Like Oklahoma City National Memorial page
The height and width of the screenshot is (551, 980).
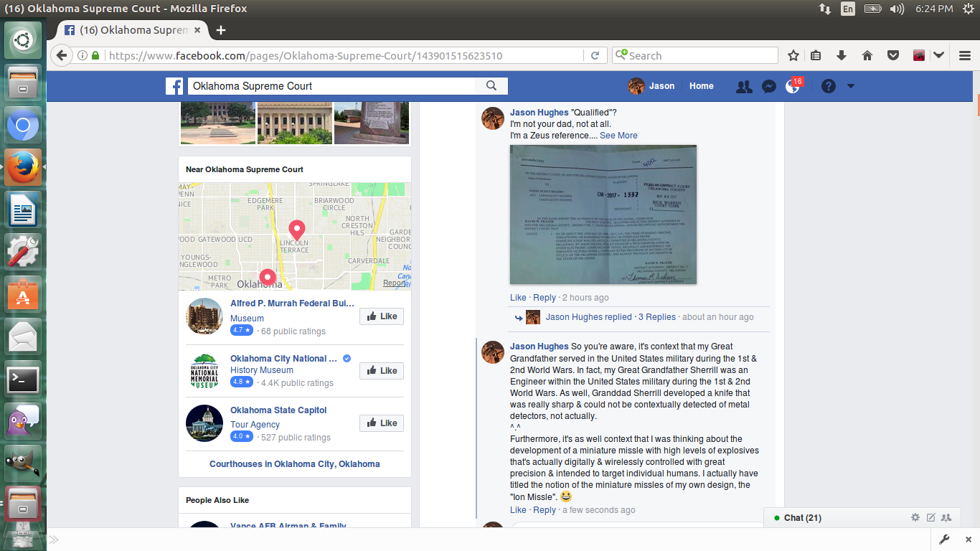pos(382,371)
